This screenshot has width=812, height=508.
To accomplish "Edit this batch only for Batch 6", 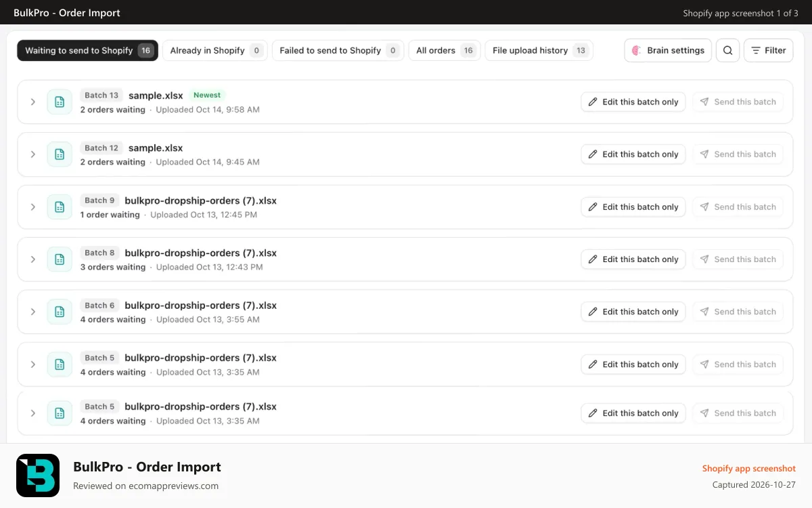I will pyautogui.click(x=633, y=312).
